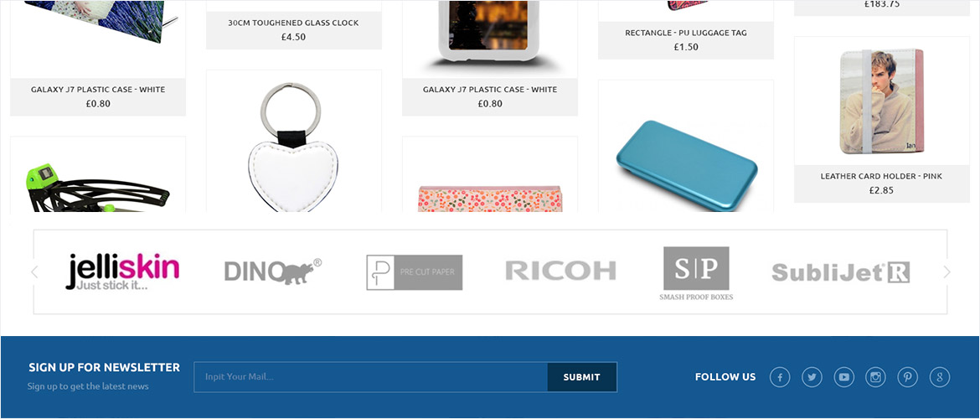Open the 30cm Toughened Glass Clock link

[293, 23]
